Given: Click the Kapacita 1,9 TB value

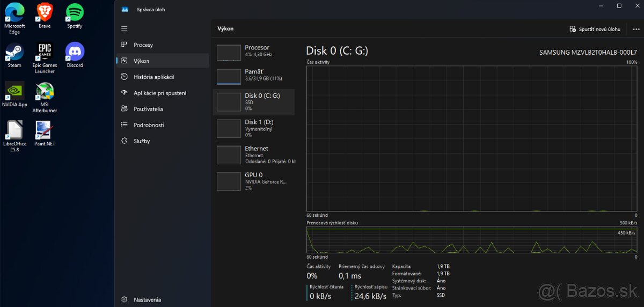Looking at the screenshot, I should (443, 266).
